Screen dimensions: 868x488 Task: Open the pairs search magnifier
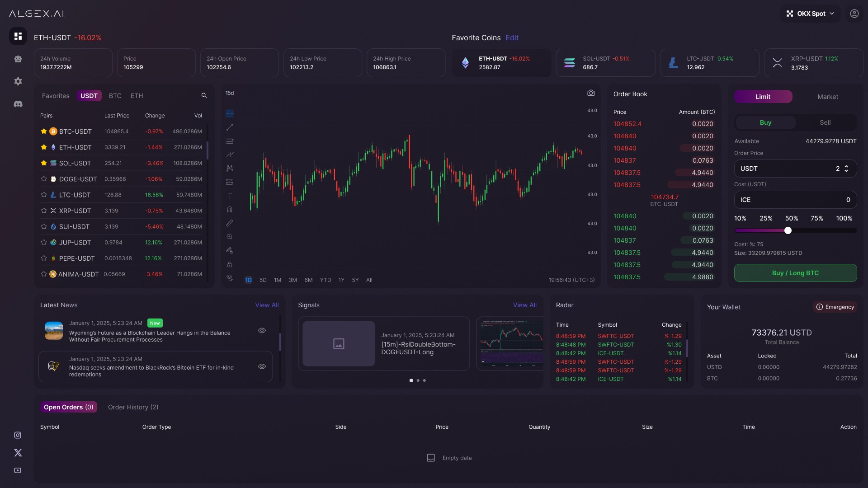[204, 96]
